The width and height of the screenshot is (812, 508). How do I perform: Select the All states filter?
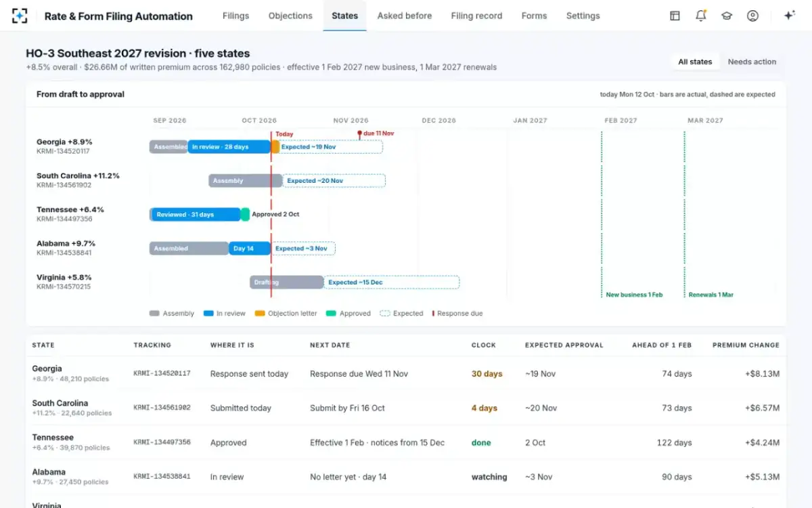point(695,62)
